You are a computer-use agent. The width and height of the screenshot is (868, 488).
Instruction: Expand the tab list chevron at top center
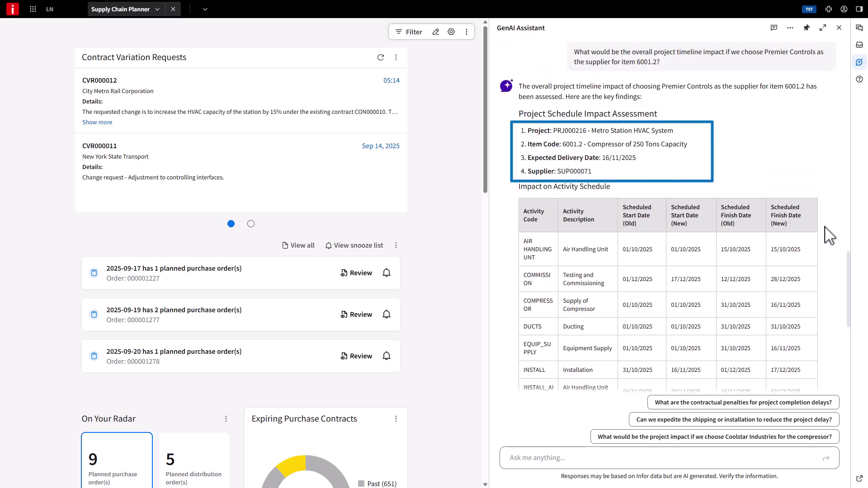pyautogui.click(x=206, y=9)
